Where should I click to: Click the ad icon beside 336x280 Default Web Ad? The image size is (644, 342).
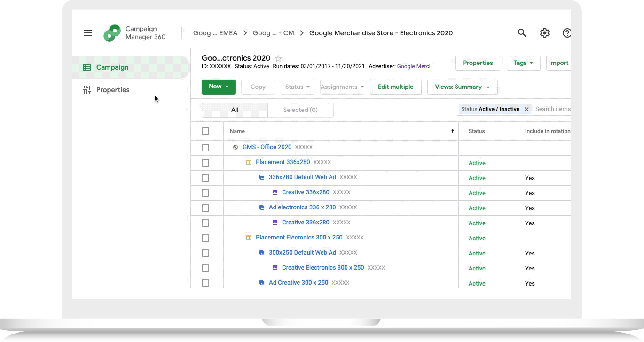pyautogui.click(x=262, y=177)
